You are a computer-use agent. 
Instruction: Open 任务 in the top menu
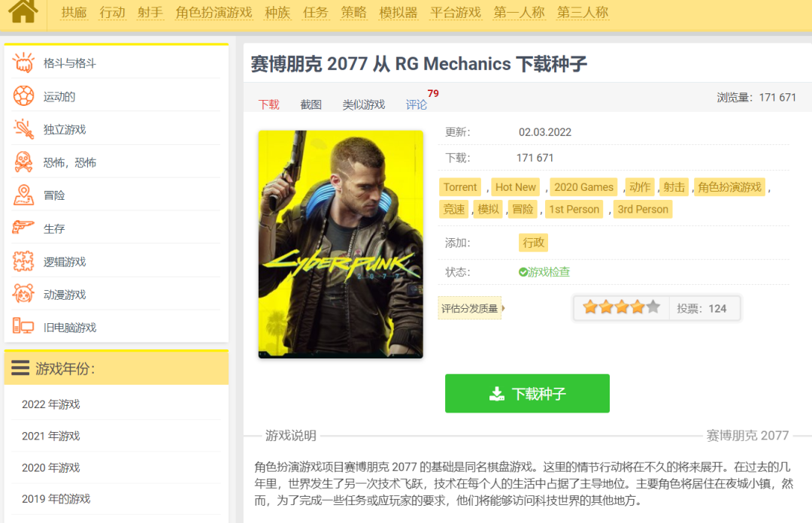pos(316,13)
